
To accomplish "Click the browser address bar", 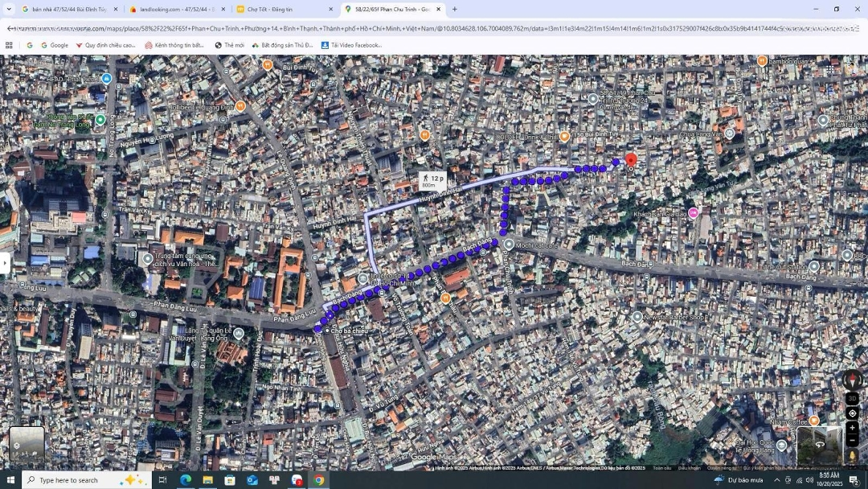I will 434,28.
